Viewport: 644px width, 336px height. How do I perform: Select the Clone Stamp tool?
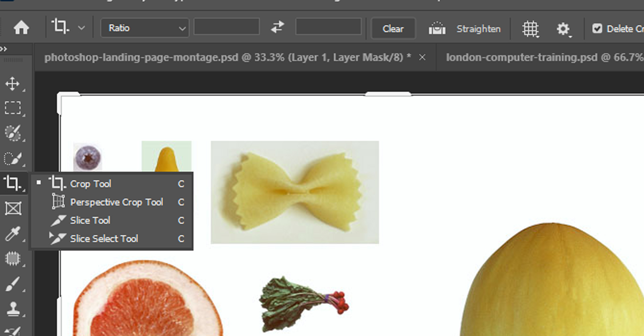click(x=13, y=309)
